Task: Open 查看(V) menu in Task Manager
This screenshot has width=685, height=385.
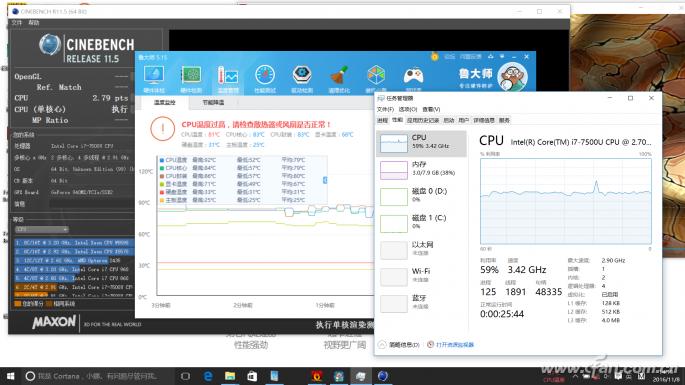Action: pos(431,109)
